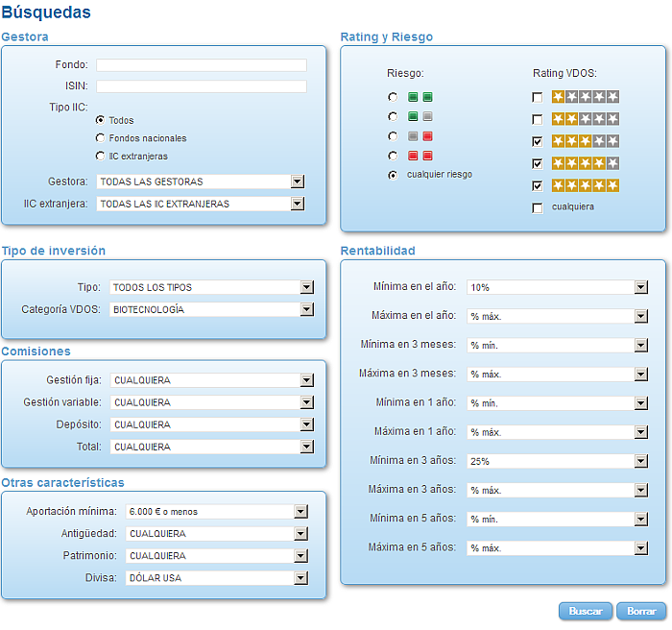Click the one-star rating icon
Image resolution: width=672 pixels, height=630 pixels.
585,96
